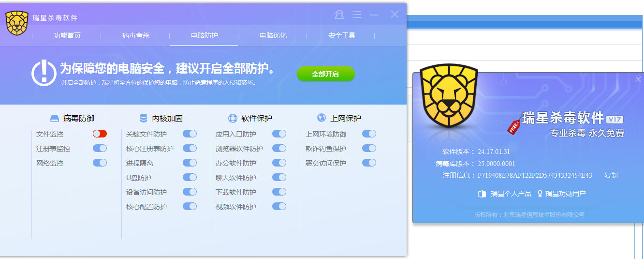Viewport: 644px width, 259px height.
Task: Toggle 下载软件防护 switch
Action: (x=279, y=192)
